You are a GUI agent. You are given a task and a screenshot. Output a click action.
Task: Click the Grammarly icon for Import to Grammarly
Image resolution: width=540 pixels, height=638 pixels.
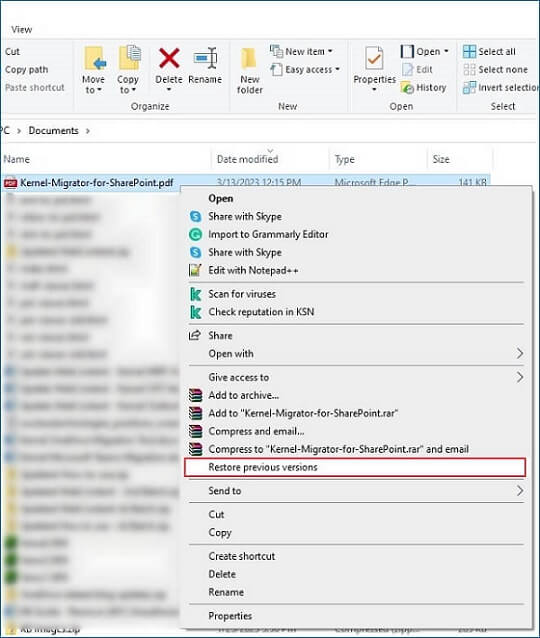(x=196, y=234)
